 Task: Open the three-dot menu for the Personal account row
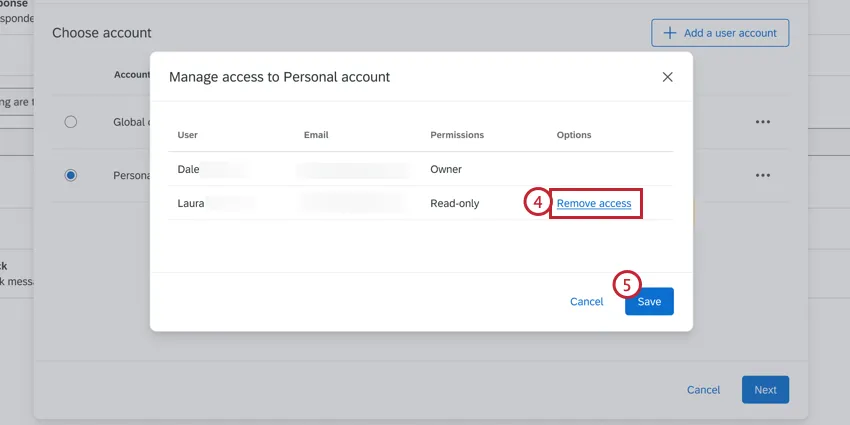(763, 175)
